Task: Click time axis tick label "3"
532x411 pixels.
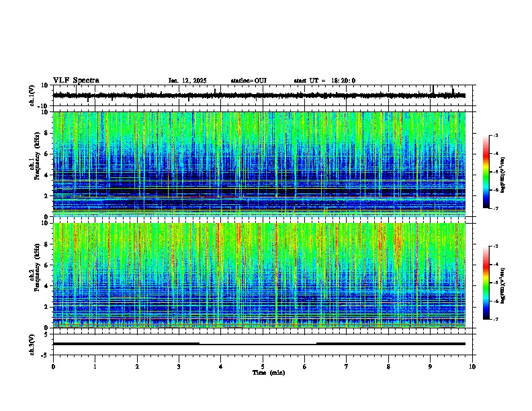Action: point(179,367)
